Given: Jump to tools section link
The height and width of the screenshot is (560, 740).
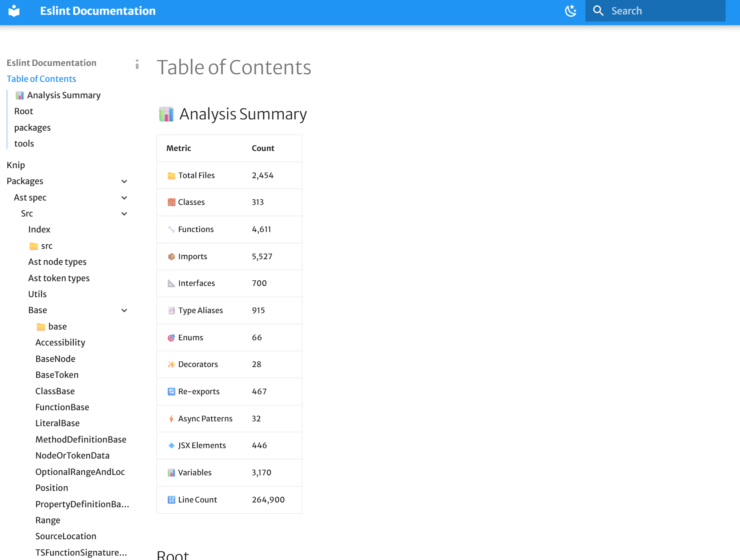Looking at the screenshot, I should (24, 144).
